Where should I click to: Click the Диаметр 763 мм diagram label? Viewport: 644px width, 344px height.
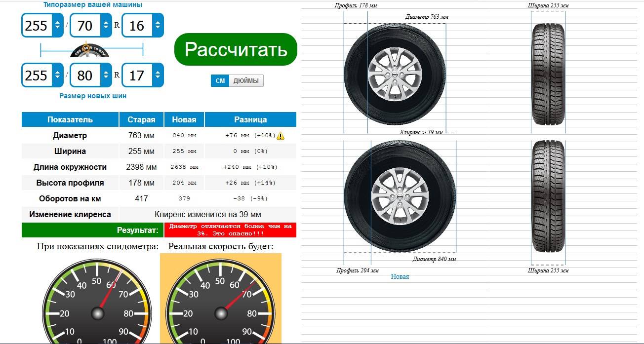click(427, 17)
